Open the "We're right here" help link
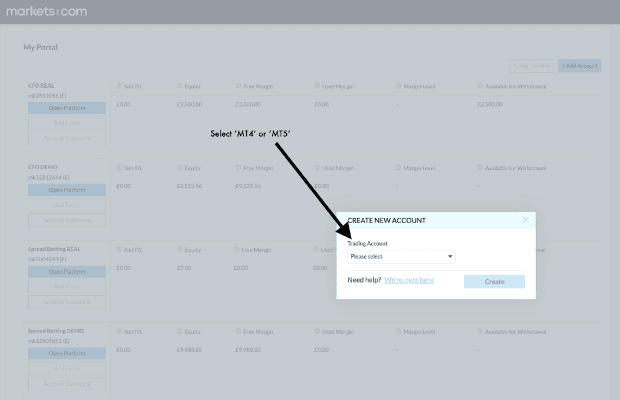 (x=409, y=280)
